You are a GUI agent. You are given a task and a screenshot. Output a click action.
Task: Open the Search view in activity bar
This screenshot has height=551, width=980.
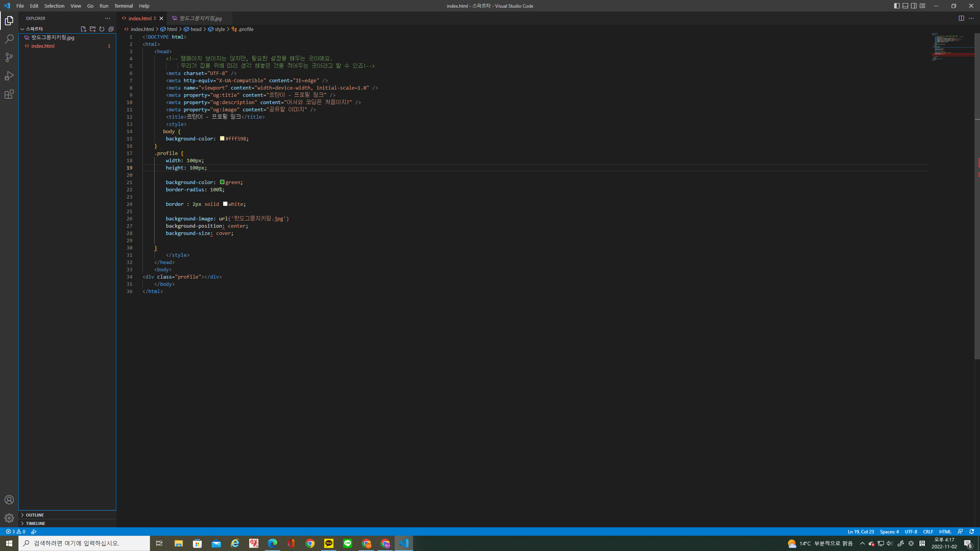9,39
